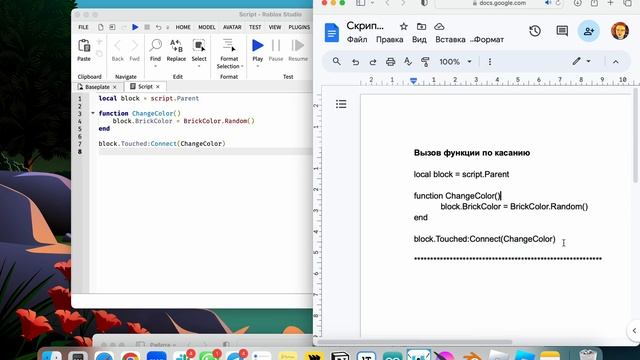Switch to the VIEW ribbon tab
This screenshot has width=640, height=360.
click(x=275, y=27)
